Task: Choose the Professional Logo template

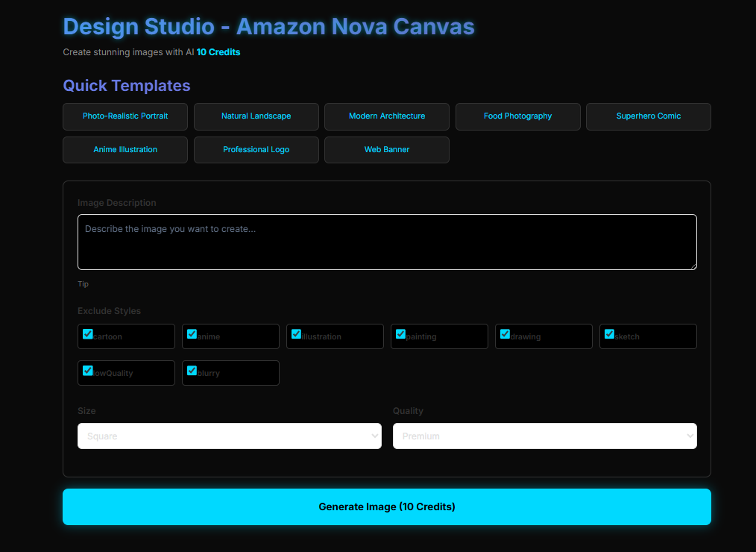Action: (256, 150)
